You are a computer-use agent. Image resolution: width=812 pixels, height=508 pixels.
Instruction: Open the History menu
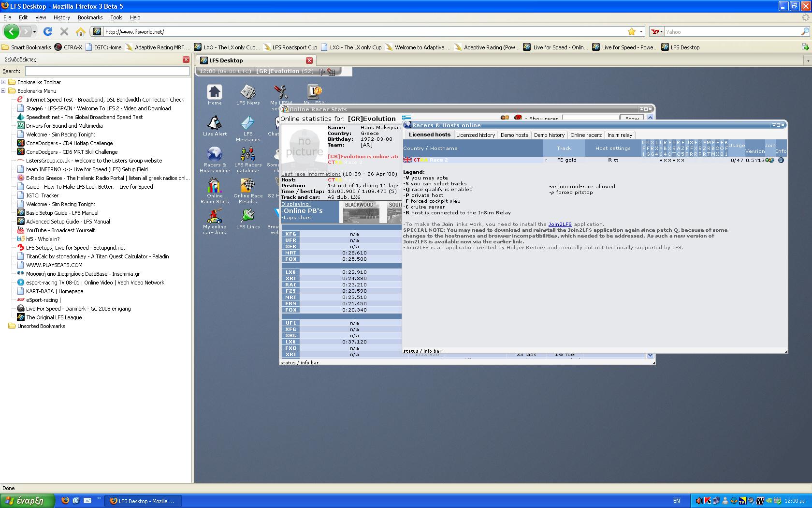(62, 17)
